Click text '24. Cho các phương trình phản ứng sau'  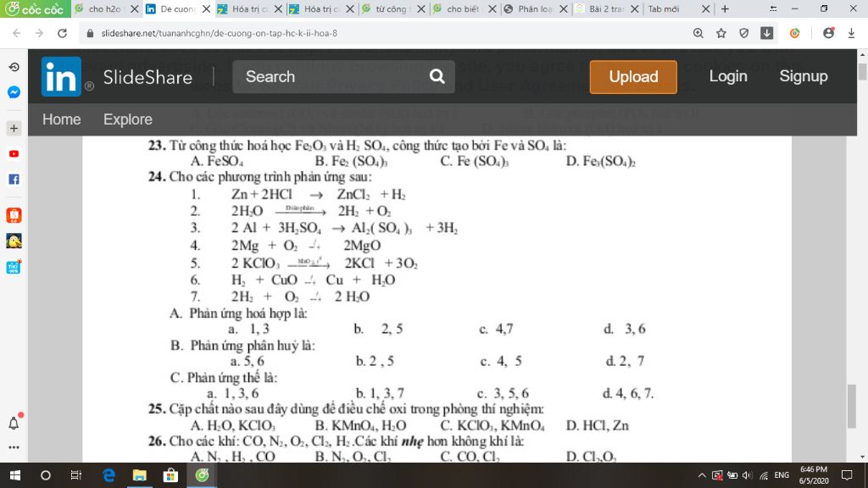click(x=259, y=177)
